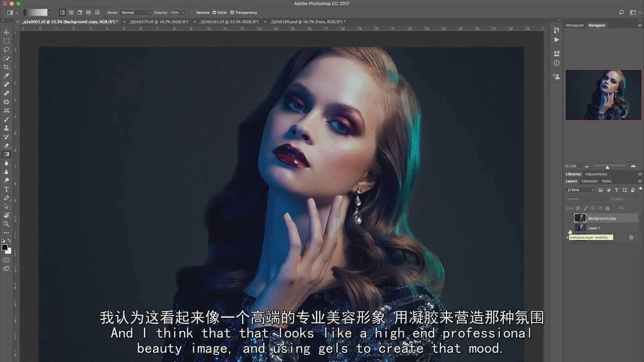Select the Lasso tool
This screenshot has width=644, height=362.
pos(6,50)
